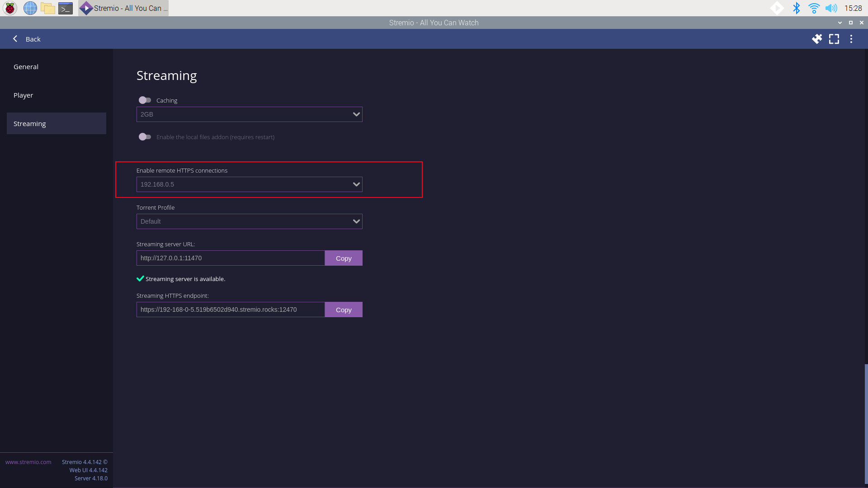Switch to the General settings section
Screen dimensions: 868x488
pyautogui.click(x=57, y=66)
